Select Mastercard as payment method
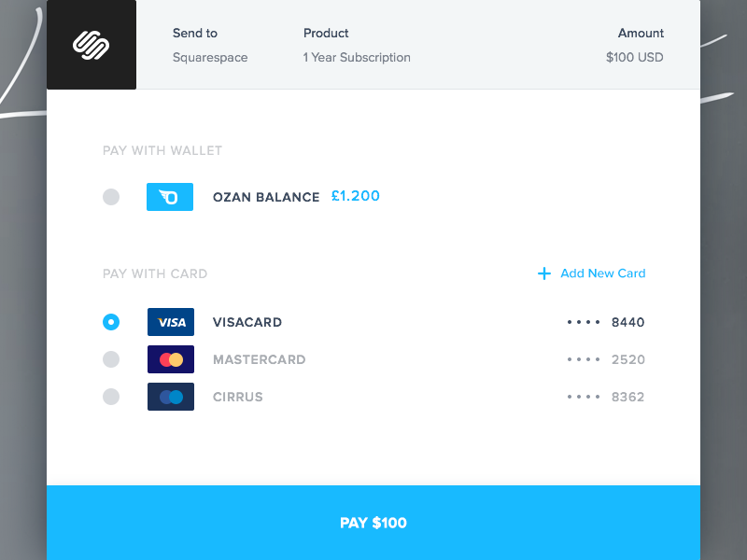 (111, 359)
